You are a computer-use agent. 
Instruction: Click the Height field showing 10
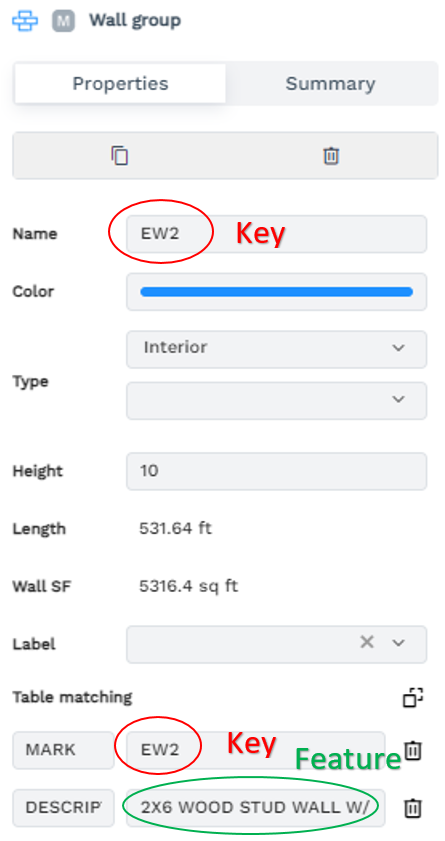click(x=277, y=471)
